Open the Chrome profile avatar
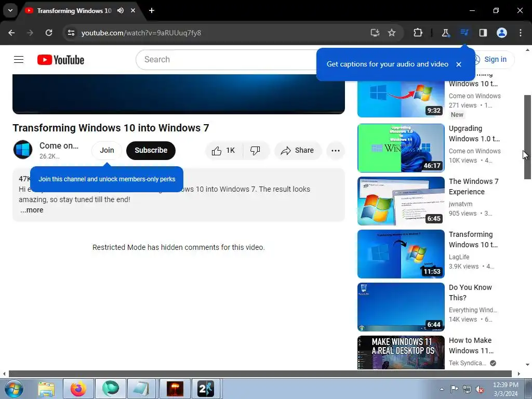Screen dimensions: 532x399 (502, 33)
